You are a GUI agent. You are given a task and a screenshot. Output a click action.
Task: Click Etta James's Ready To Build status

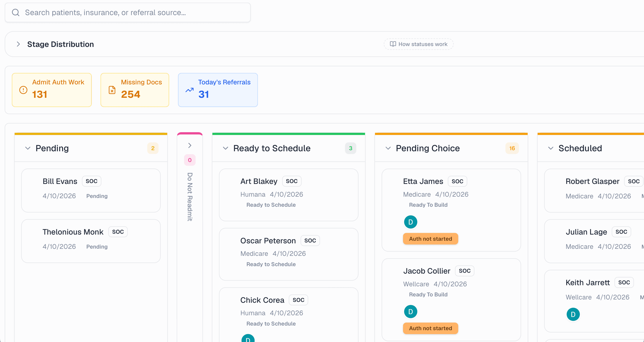pos(428,205)
